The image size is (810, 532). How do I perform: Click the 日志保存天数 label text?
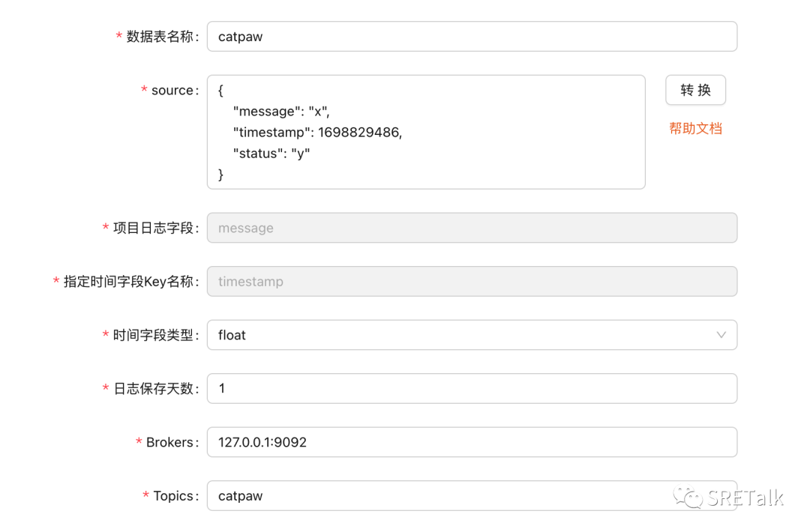pyautogui.click(x=153, y=389)
